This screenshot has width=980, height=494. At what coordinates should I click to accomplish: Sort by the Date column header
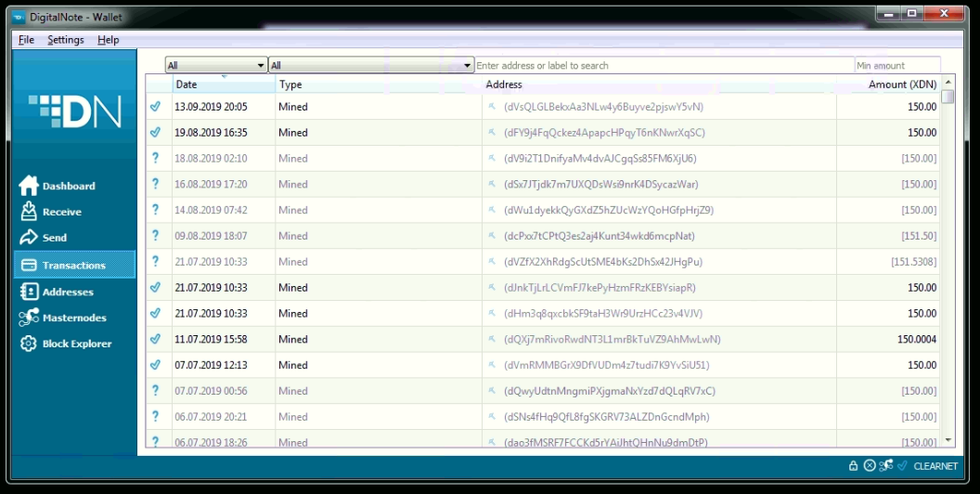(x=224, y=84)
